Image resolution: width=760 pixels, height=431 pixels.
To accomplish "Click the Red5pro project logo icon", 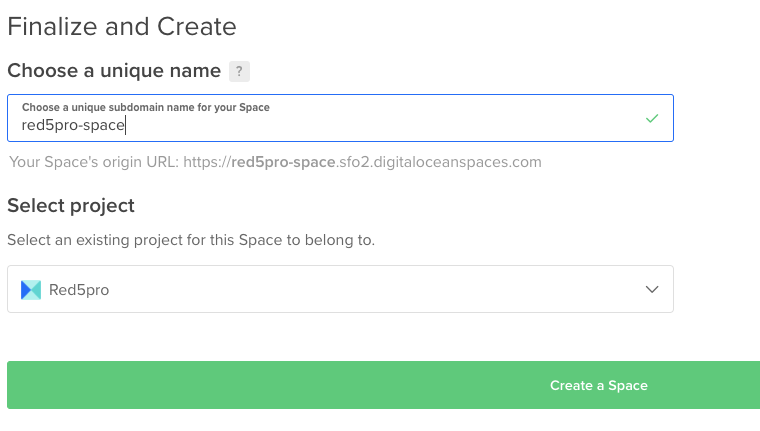I will [31, 290].
